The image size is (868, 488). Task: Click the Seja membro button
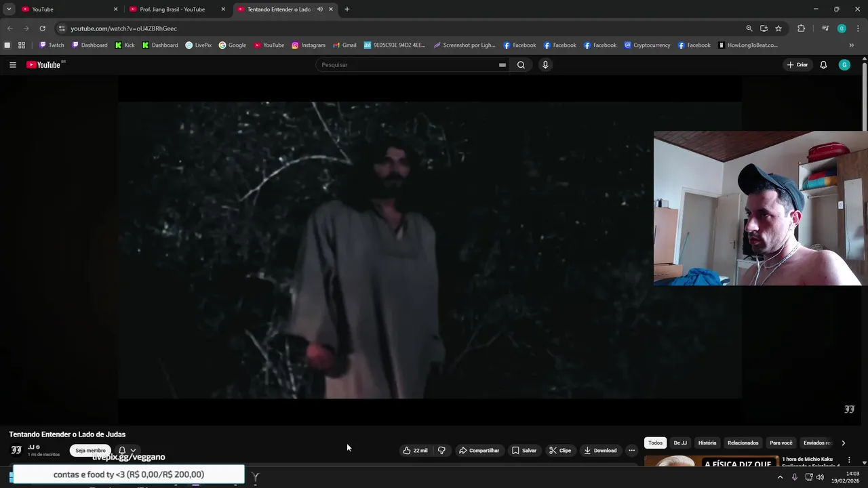[x=90, y=451]
